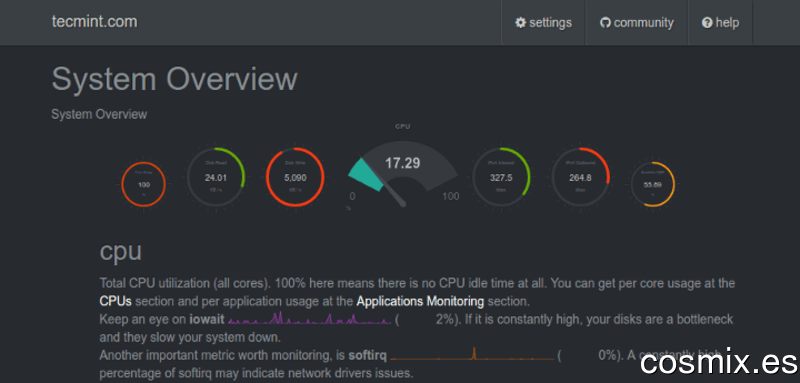Screen dimensions: 800x383
Task: Click the GitHub icon beside community
Action: click(605, 23)
